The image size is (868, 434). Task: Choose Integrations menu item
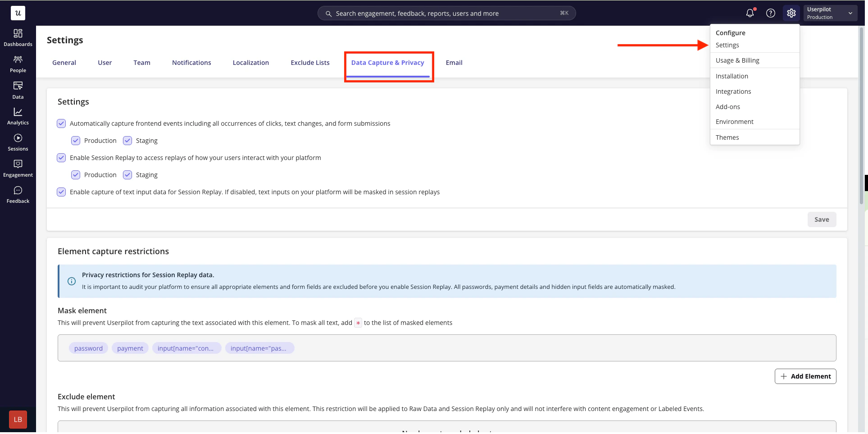733,91
